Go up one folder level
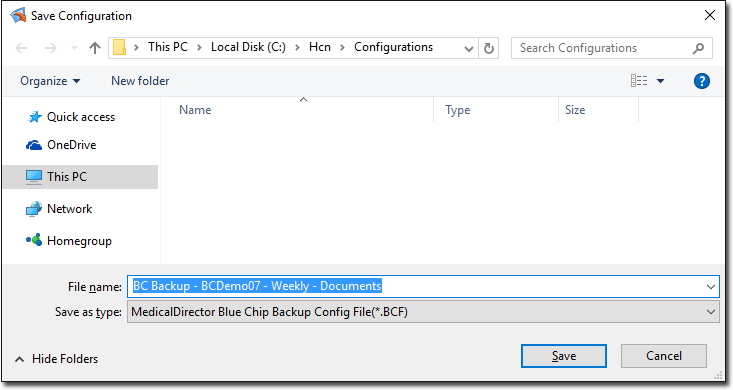Image resolution: width=733 pixels, height=390 pixels. [95, 48]
